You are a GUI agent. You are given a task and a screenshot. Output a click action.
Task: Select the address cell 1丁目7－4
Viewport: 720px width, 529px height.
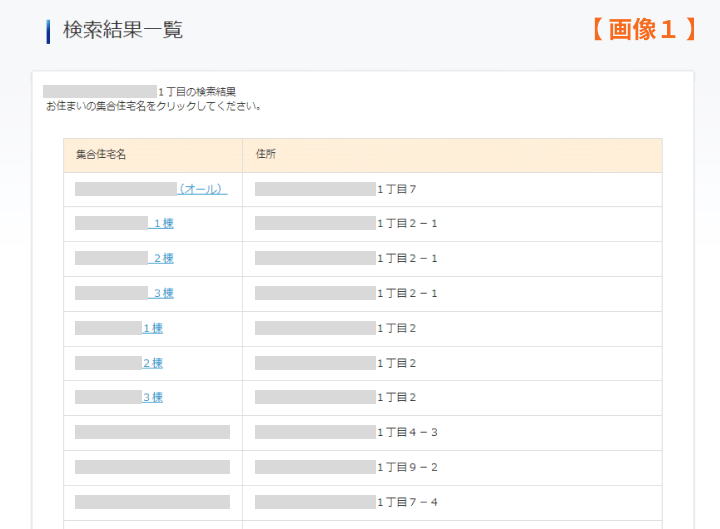point(452,502)
